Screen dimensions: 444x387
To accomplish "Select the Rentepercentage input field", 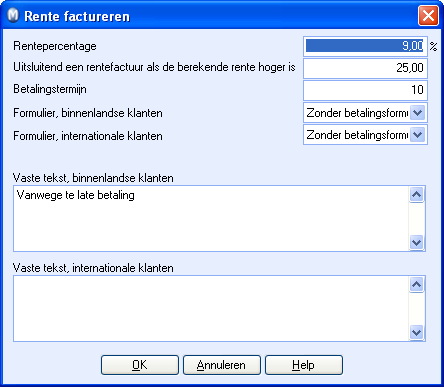I will tap(365, 46).
